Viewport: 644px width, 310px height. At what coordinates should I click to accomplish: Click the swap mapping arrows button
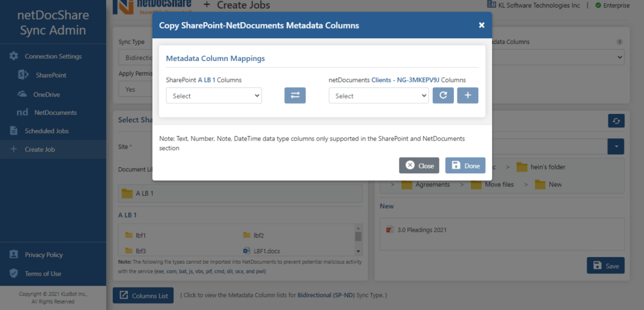tap(295, 95)
